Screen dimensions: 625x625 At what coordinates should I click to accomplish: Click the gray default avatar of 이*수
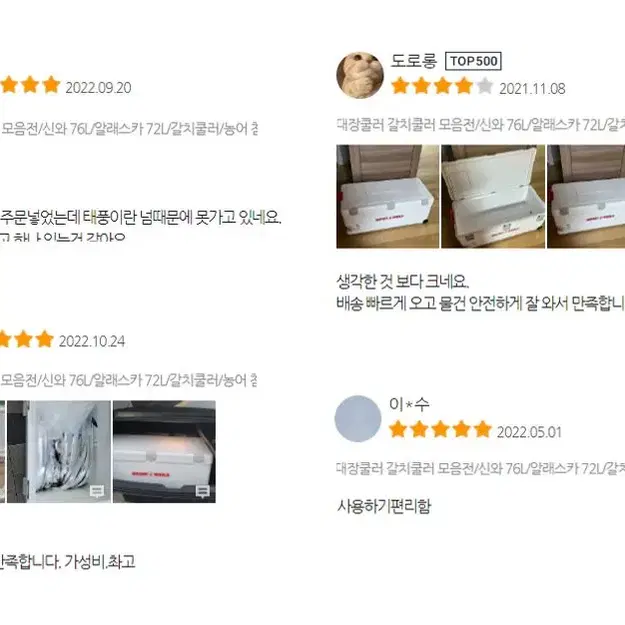coord(358,419)
